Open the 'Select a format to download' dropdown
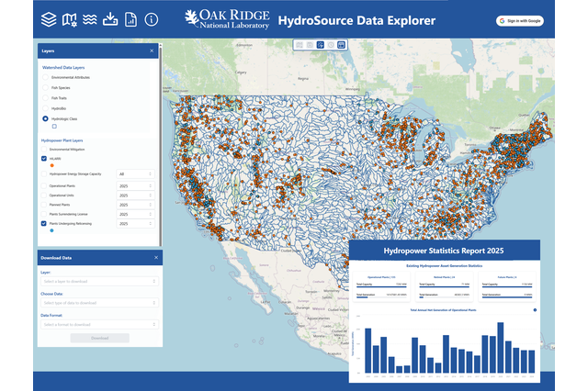 100,324
